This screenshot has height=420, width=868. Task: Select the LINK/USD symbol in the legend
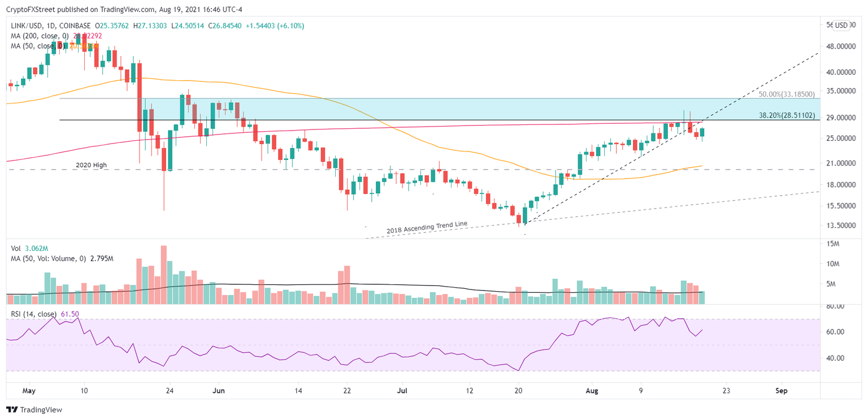click(27, 25)
